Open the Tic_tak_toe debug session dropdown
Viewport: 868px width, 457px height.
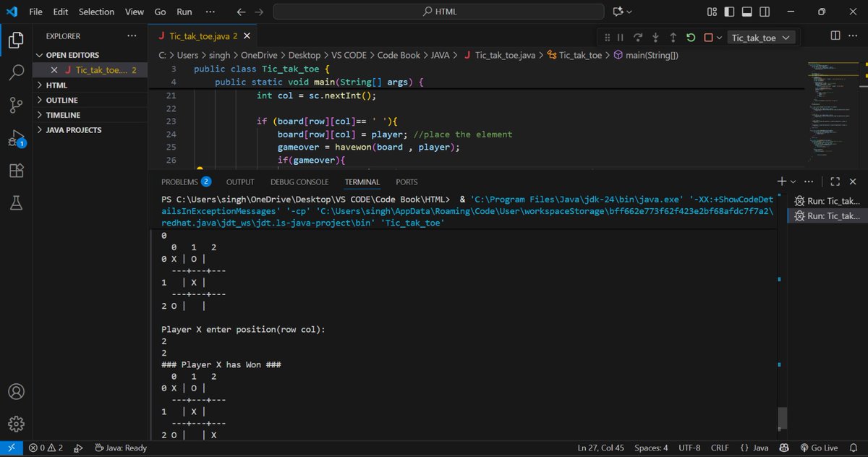coord(761,38)
